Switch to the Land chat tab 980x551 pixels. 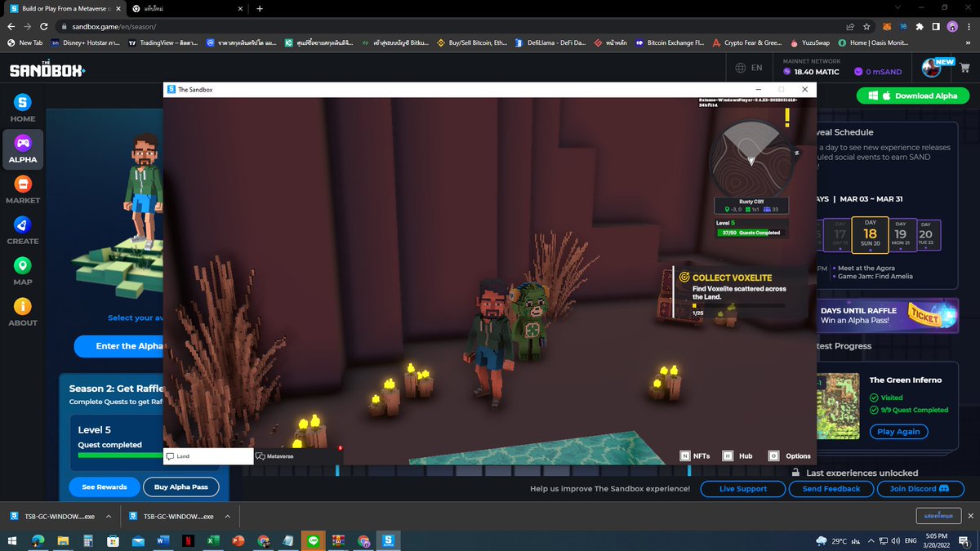[208, 456]
